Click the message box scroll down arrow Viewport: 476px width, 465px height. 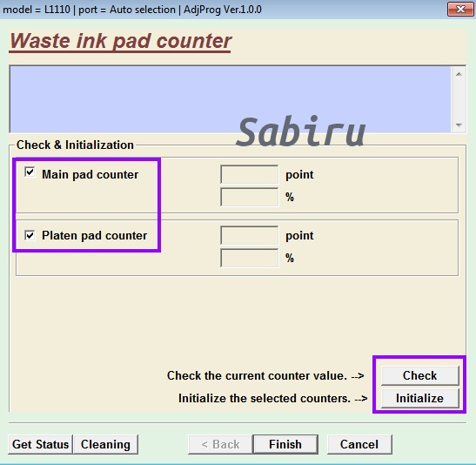pyautogui.click(x=459, y=125)
